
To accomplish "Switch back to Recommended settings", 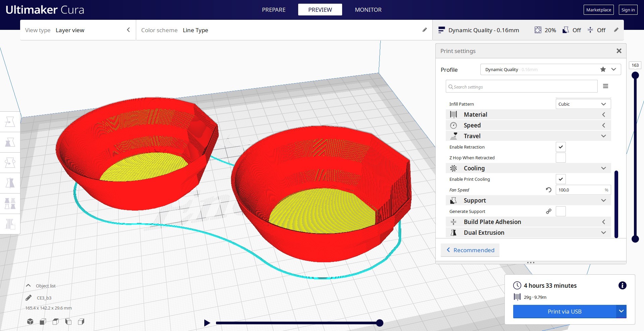I will pos(470,250).
